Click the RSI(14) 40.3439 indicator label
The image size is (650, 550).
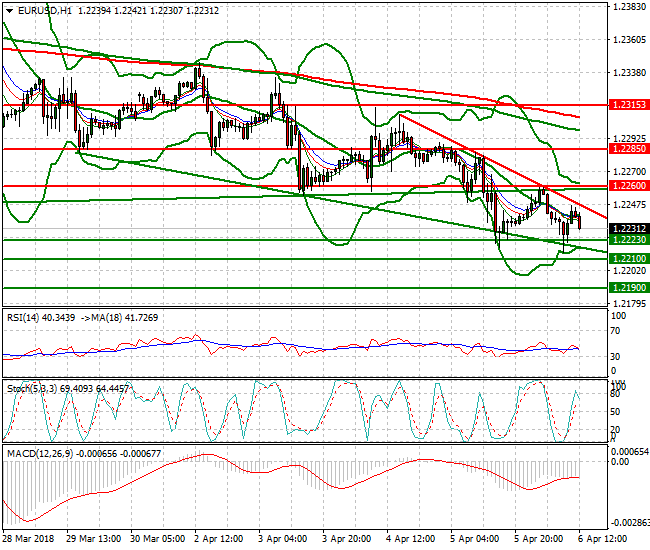[x=41, y=318]
